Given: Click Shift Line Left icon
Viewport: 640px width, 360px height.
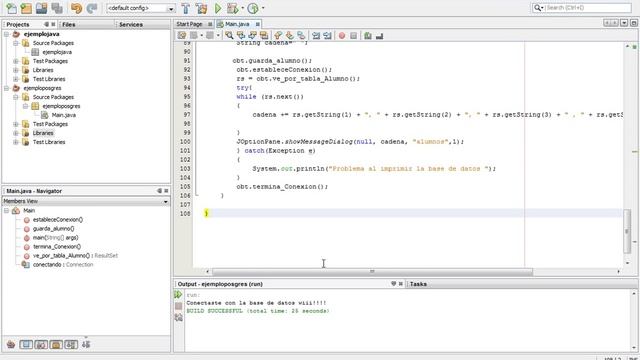Looking at the screenshot, I should tap(316, 36).
